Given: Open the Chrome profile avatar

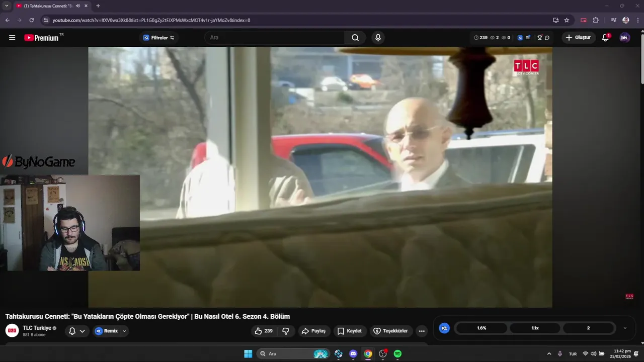Looking at the screenshot, I should (626, 20).
